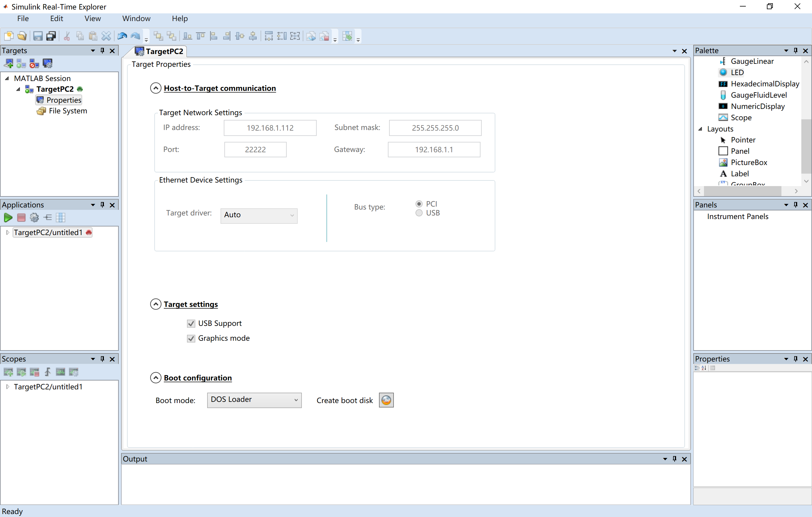Screen dimensions: 812x517
Task: Click the Target settings section heading
Action: 191,304
